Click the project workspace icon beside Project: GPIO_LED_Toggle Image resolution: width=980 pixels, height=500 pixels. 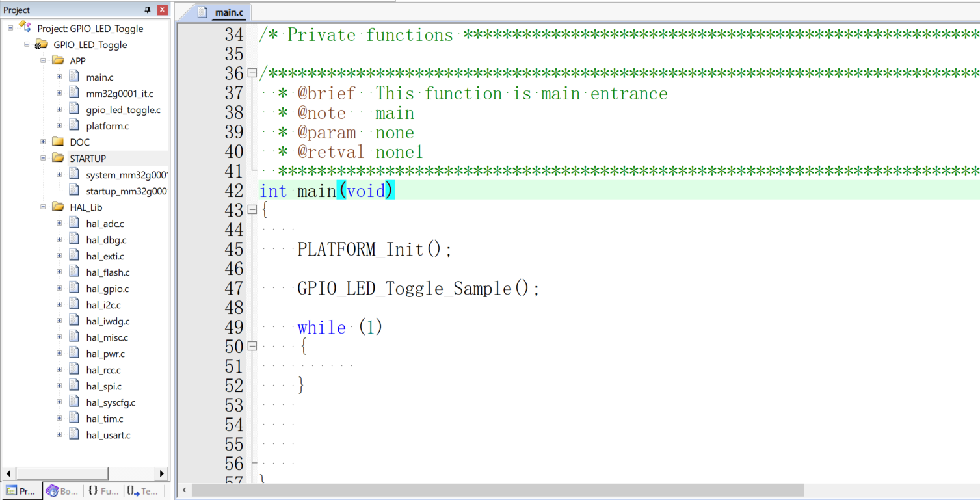[25, 27]
